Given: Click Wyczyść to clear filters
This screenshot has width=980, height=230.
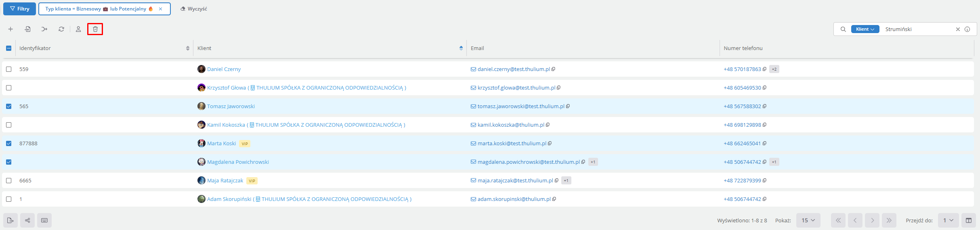Looking at the screenshot, I should [194, 9].
